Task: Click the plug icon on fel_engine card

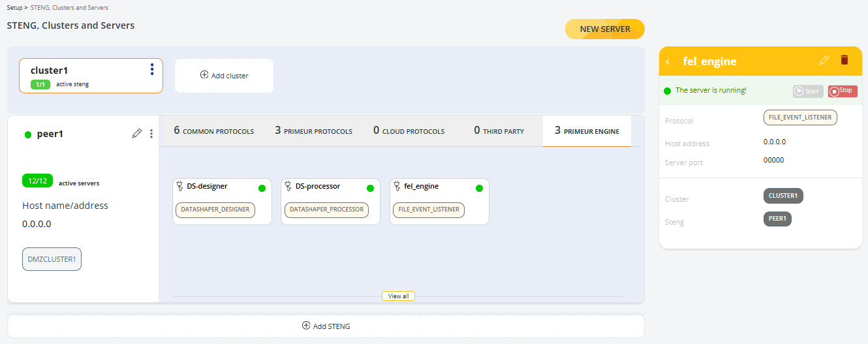Action: click(x=397, y=186)
